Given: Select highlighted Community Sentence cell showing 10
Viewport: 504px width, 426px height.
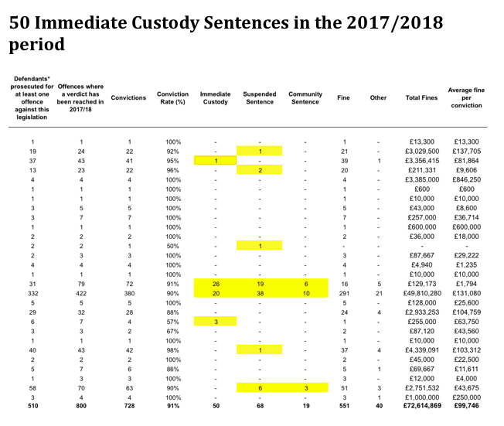Looking at the screenshot, I should [x=306, y=293].
